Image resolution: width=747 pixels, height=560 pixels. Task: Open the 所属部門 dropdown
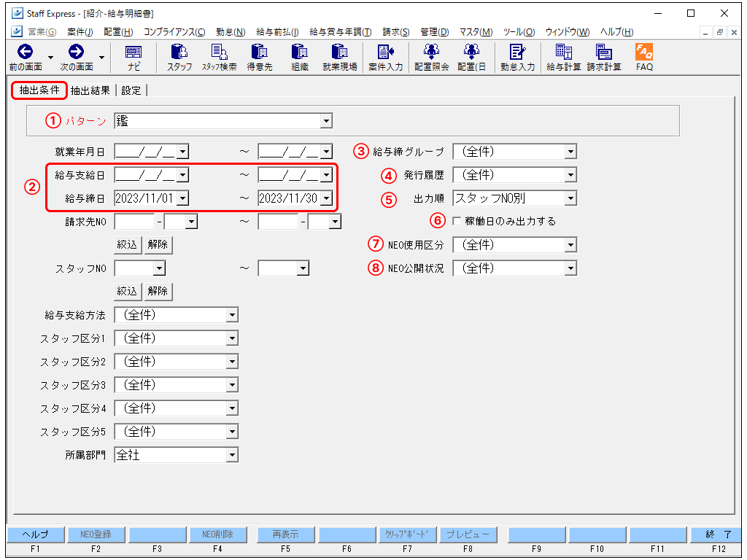(x=231, y=455)
